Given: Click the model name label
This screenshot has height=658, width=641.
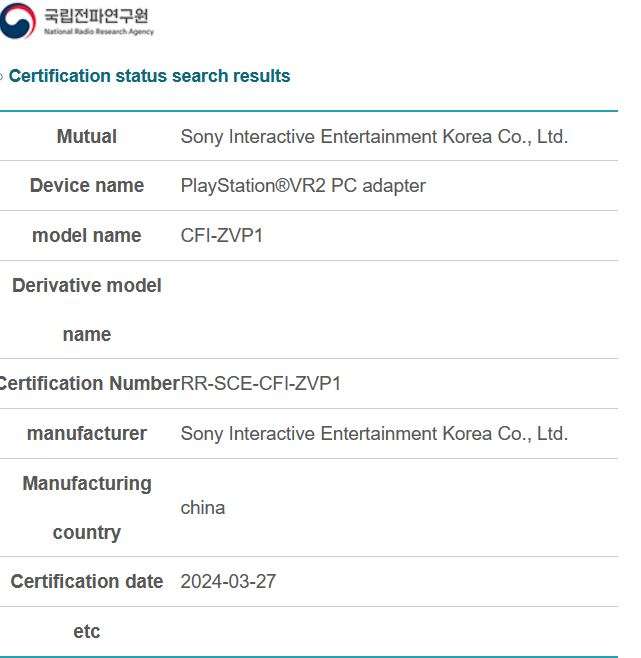Looking at the screenshot, I should [87, 235].
